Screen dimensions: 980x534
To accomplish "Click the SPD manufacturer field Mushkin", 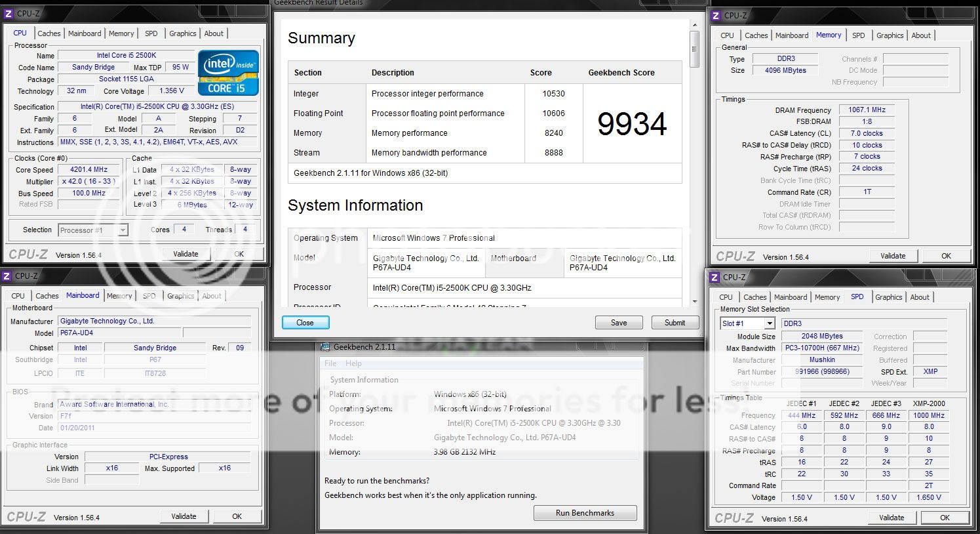I will tap(822, 360).
